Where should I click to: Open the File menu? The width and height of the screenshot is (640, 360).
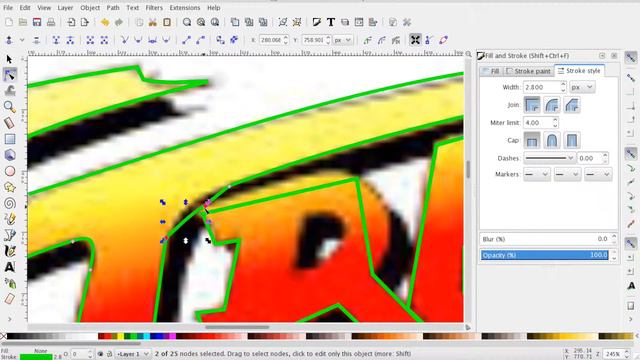(x=8, y=8)
